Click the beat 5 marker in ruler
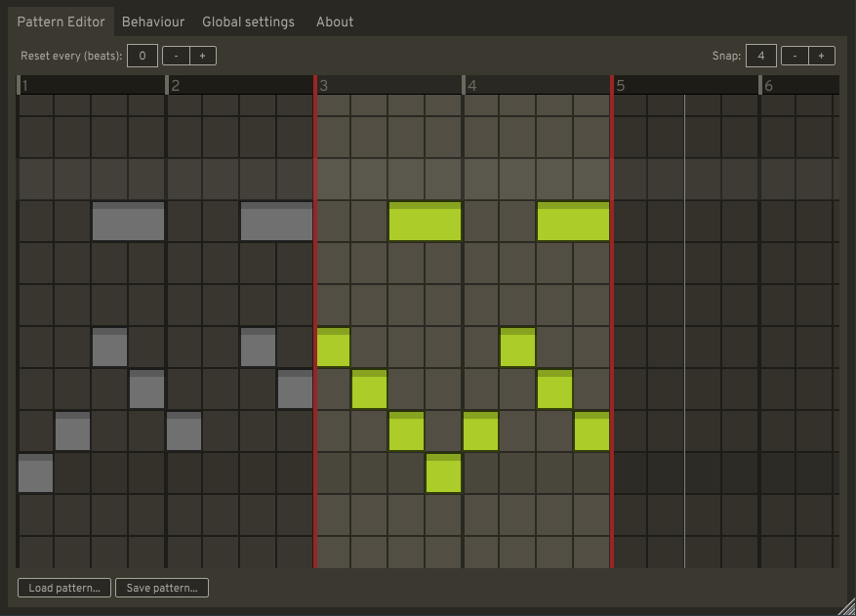 (621, 86)
